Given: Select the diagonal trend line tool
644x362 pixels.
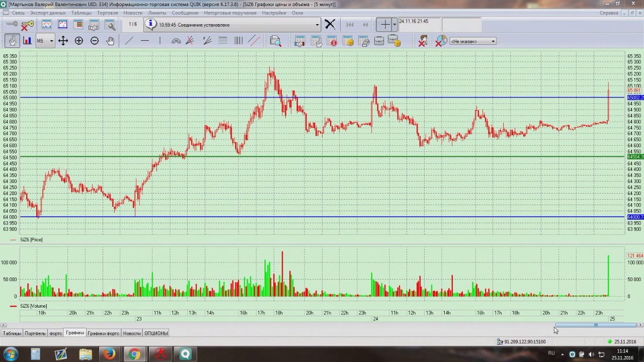Looking at the screenshot, I should [x=129, y=41].
